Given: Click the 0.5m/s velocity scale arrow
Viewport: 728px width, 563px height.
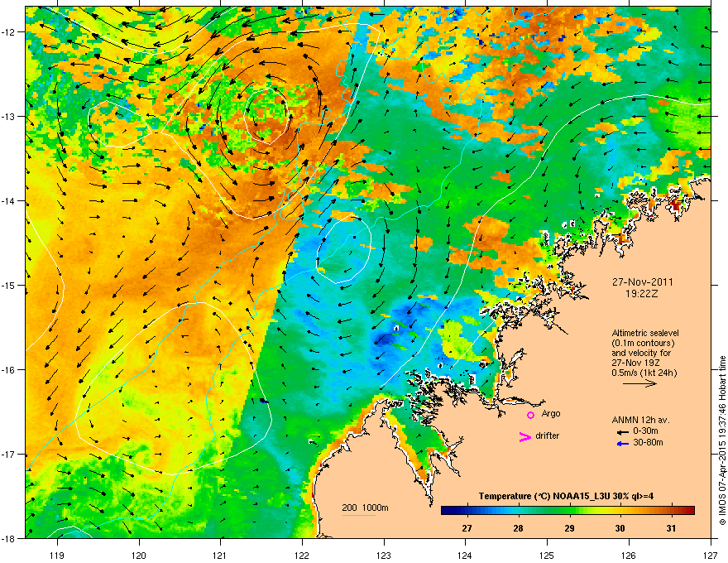Looking at the screenshot, I should (x=639, y=383).
